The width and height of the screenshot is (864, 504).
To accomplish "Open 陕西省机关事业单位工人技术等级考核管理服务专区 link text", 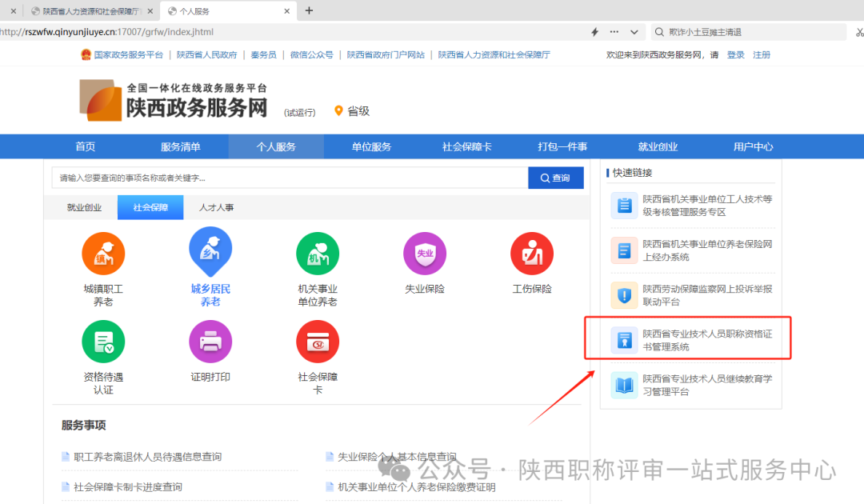I will pyautogui.click(x=707, y=206).
